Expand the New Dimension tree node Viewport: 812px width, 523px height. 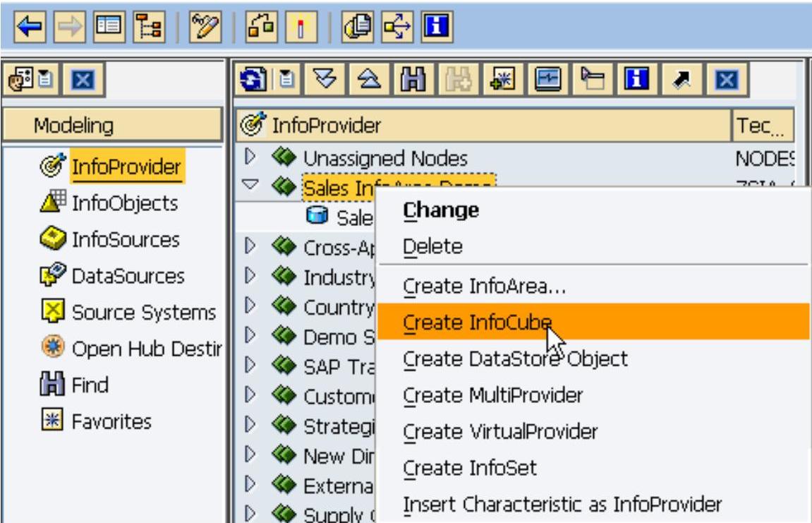tap(250, 456)
